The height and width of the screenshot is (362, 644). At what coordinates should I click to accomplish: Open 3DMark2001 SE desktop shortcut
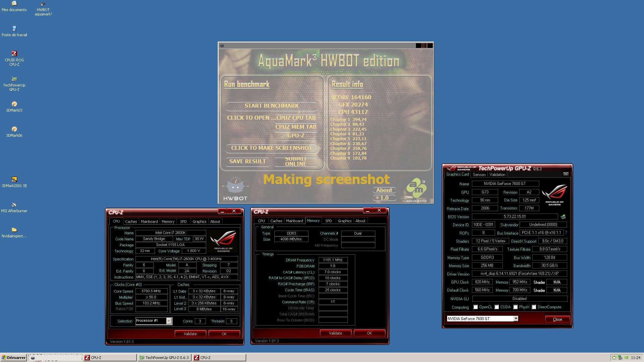pos(14,182)
